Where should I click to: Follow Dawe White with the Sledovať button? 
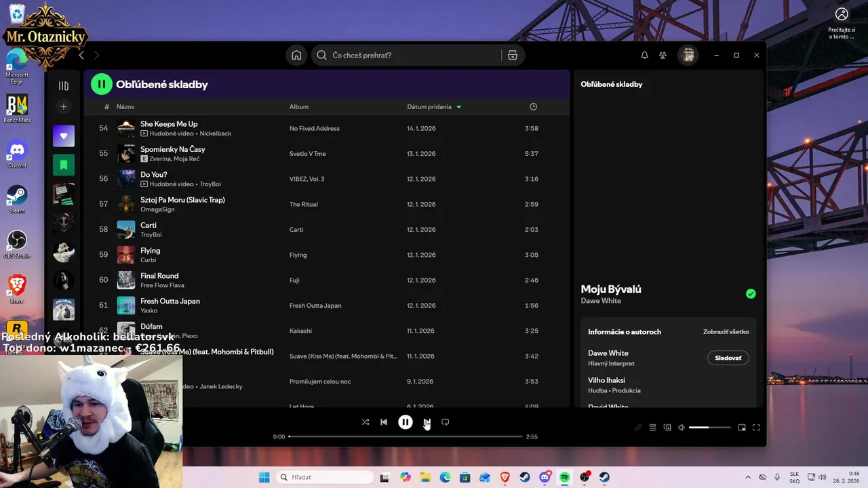728,358
